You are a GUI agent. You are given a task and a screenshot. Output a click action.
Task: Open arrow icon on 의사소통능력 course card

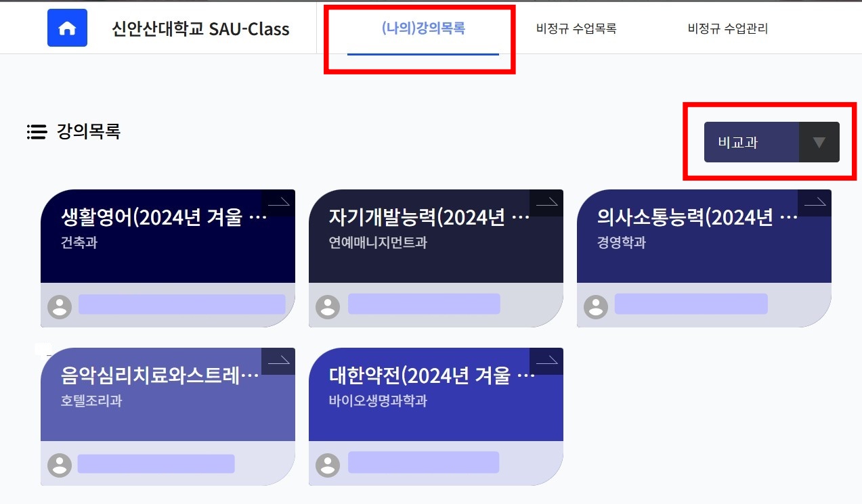coord(815,202)
